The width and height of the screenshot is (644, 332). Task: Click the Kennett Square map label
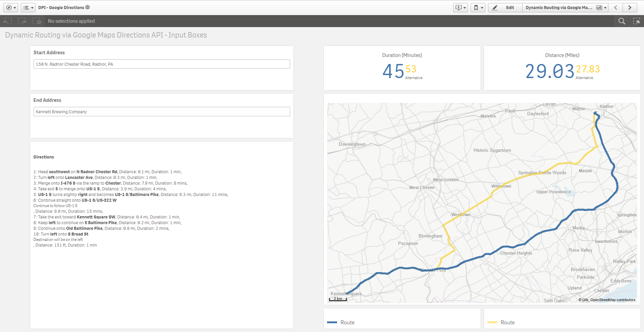coord(346,293)
